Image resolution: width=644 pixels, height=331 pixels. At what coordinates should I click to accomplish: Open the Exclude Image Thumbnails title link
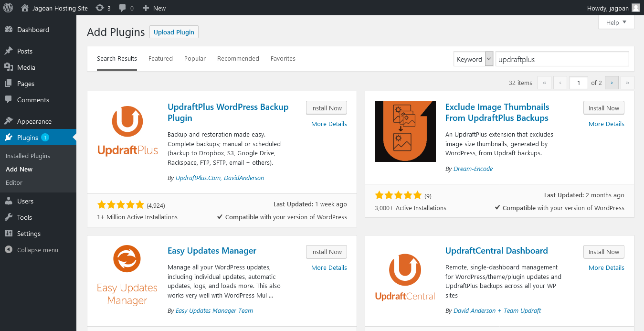pos(497,112)
